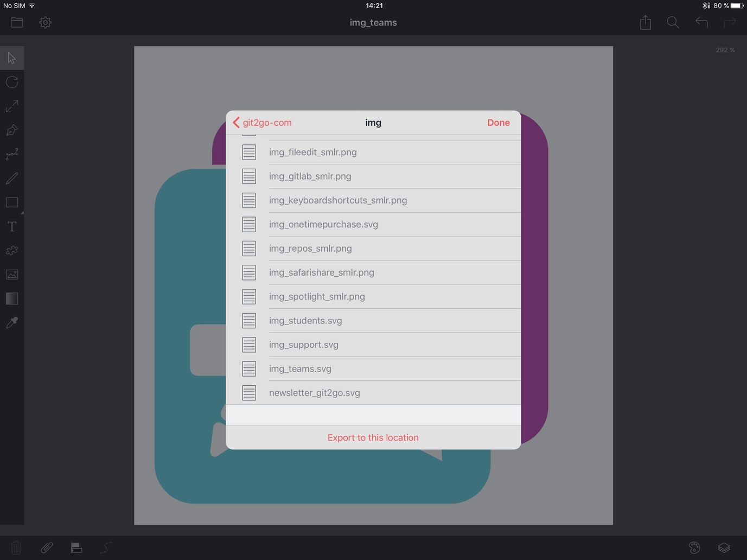Tap Export to this location
Viewport: 747px width, 560px height.
point(373,437)
